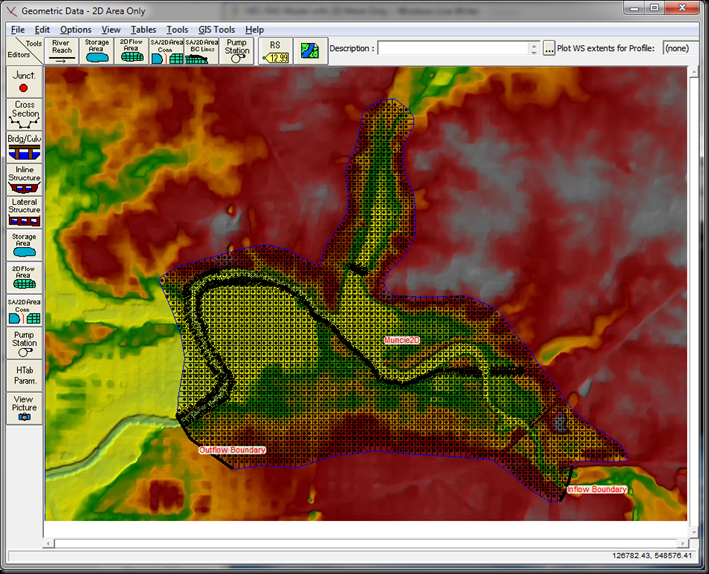The width and height of the screenshot is (709, 574).
Task: Open the Junction editor
Action: click(x=24, y=82)
